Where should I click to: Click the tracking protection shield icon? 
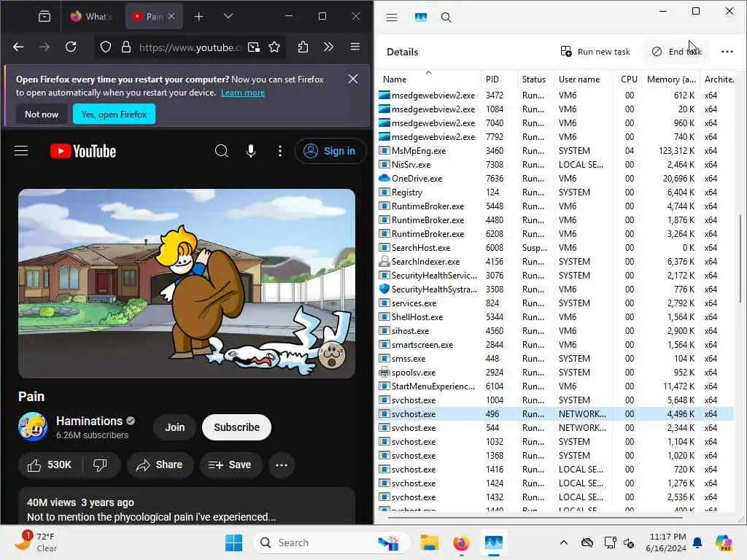pos(106,47)
